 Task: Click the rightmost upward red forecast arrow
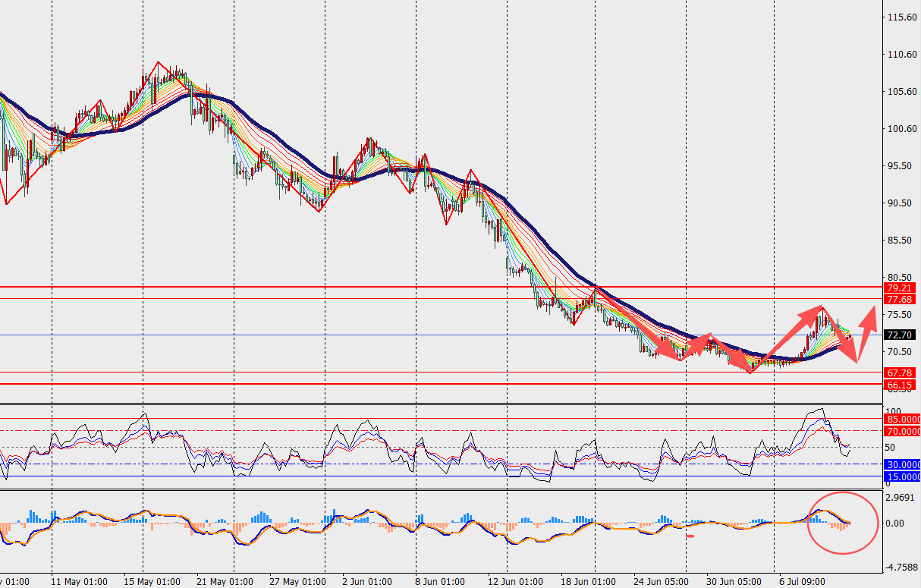[x=866, y=320]
